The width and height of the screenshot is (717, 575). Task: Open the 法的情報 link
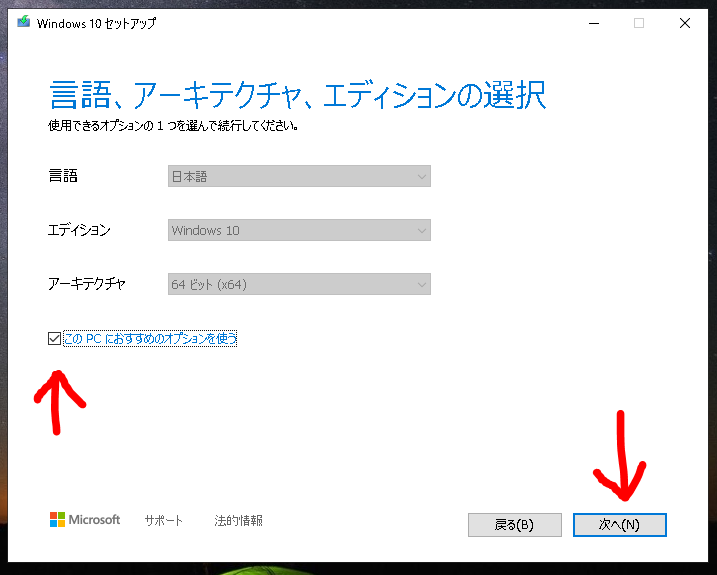(x=238, y=520)
